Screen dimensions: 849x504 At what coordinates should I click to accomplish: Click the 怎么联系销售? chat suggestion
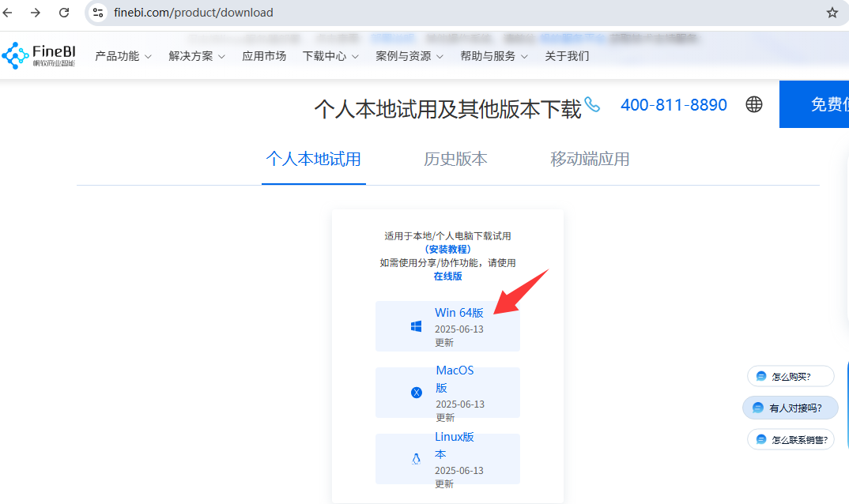pos(791,439)
